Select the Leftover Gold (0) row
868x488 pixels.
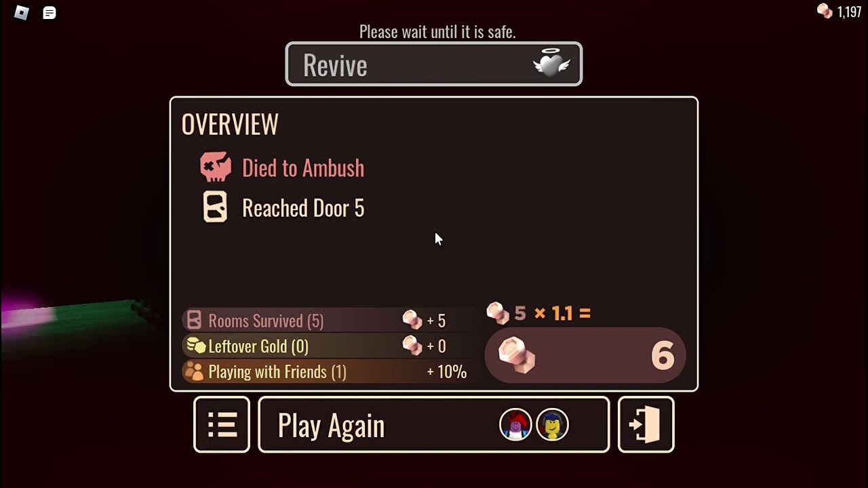coord(324,346)
